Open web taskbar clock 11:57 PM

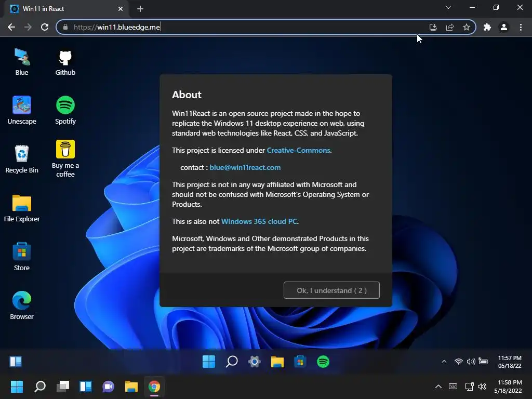(x=510, y=362)
